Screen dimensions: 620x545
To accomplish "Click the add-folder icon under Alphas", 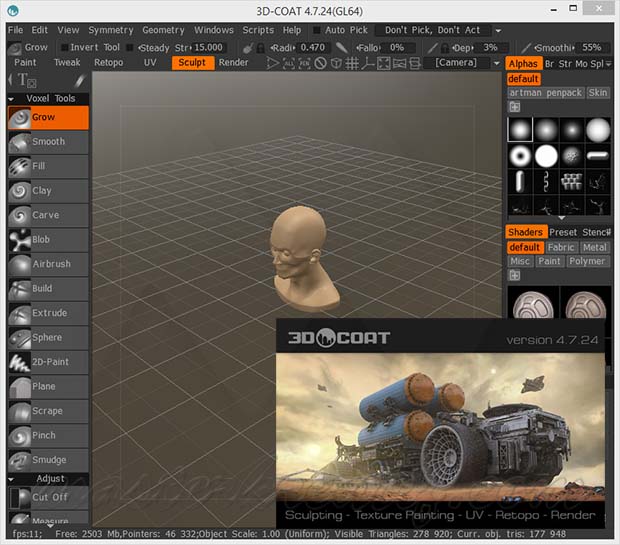I will [x=514, y=107].
